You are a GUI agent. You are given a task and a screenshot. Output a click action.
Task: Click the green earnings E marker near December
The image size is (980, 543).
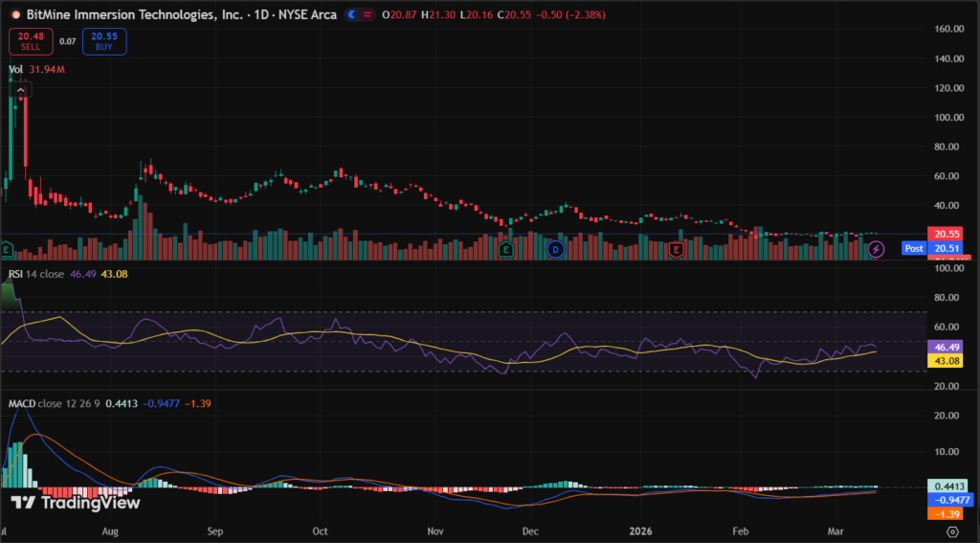pyautogui.click(x=505, y=250)
